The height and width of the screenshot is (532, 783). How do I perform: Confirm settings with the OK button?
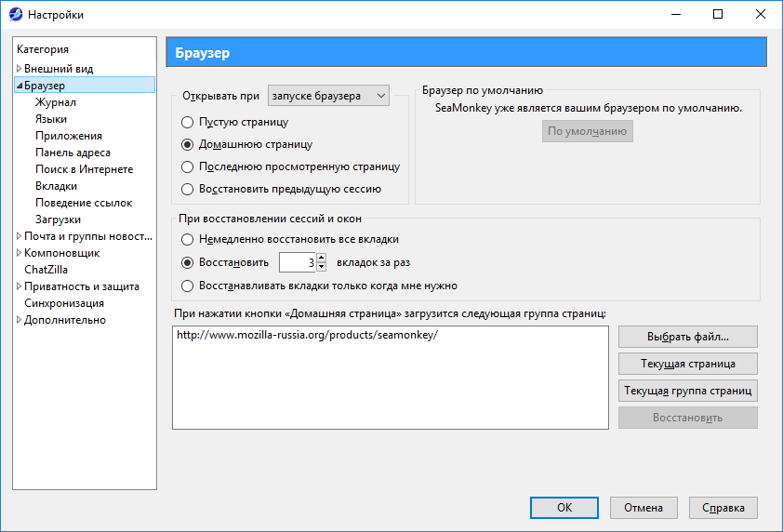(564, 508)
